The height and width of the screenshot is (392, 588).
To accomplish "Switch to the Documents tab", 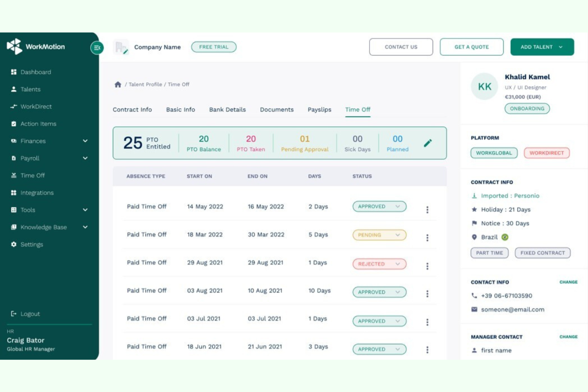I will (x=277, y=110).
